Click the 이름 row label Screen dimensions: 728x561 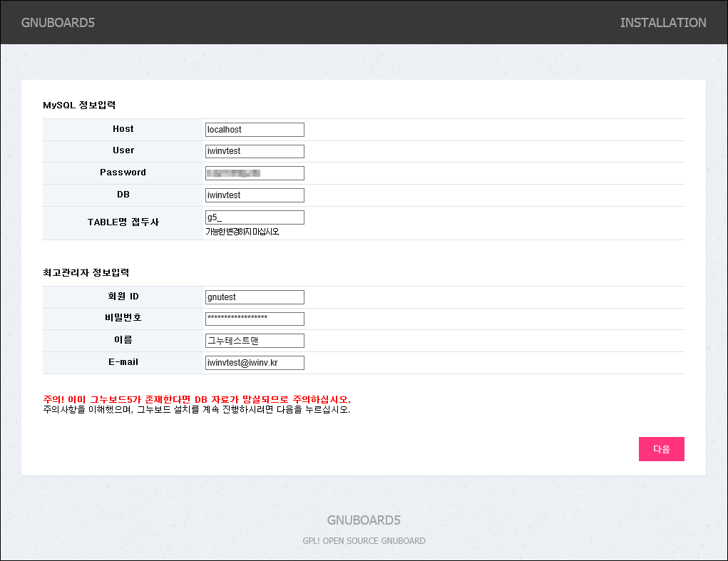tap(123, 339)
